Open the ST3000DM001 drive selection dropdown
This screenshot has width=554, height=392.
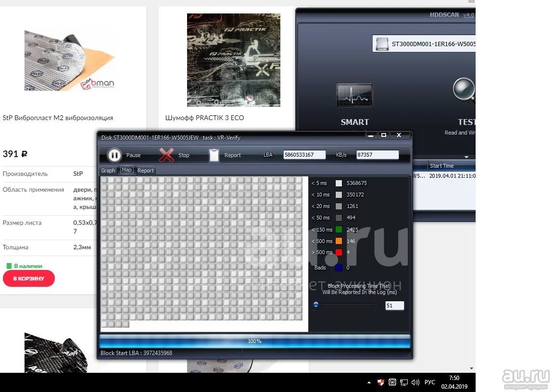tap(424, 44)
